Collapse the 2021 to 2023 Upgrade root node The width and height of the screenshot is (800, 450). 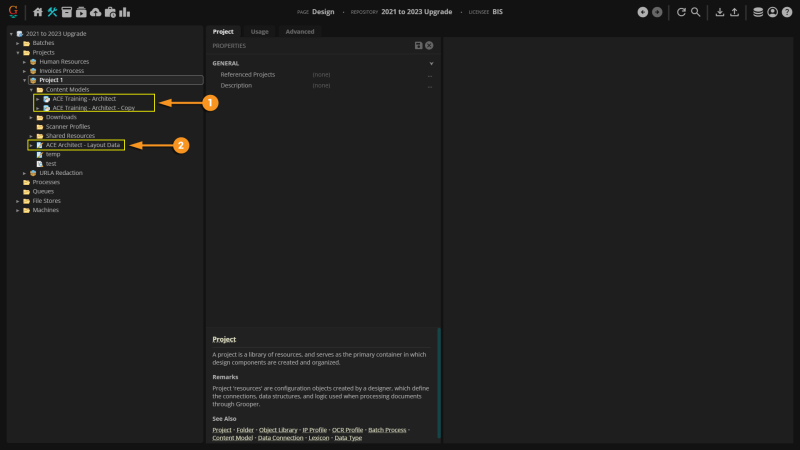[x=11, y=34]
